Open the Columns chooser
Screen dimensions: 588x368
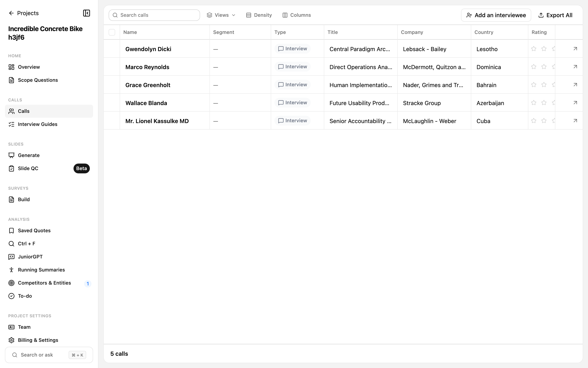(x=297, y=15)
